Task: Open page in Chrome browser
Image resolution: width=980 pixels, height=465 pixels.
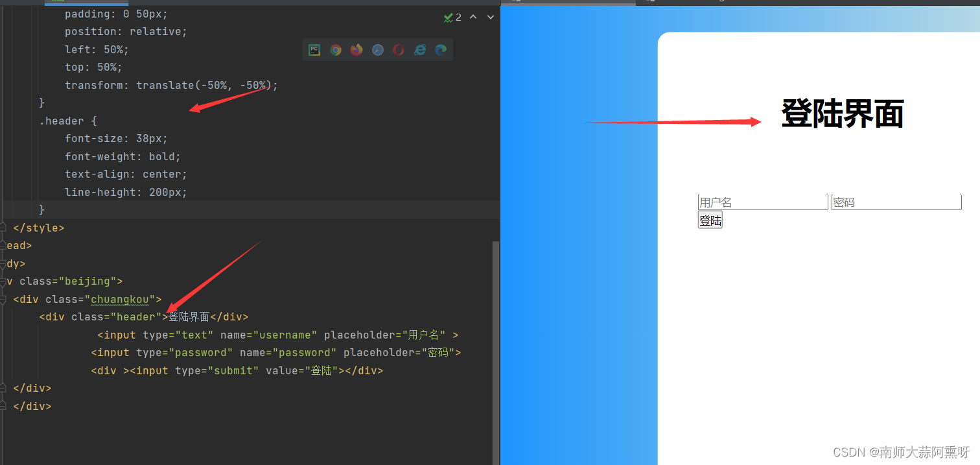Action: (x=336, y=50)
